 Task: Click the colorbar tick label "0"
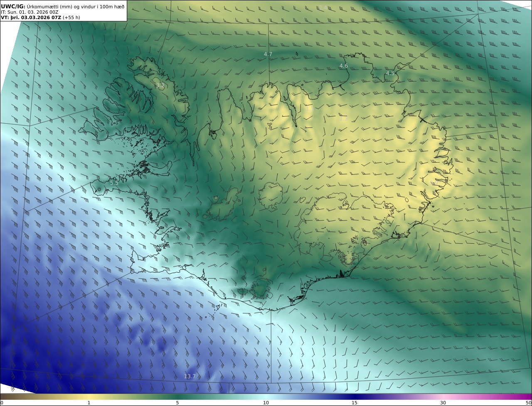[2, 403]
